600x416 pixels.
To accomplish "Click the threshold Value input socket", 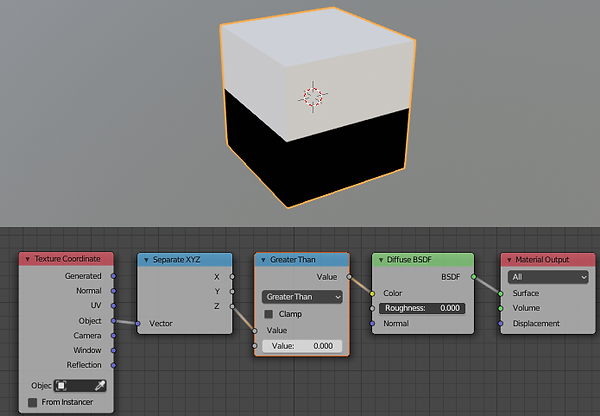I will 255,346.
